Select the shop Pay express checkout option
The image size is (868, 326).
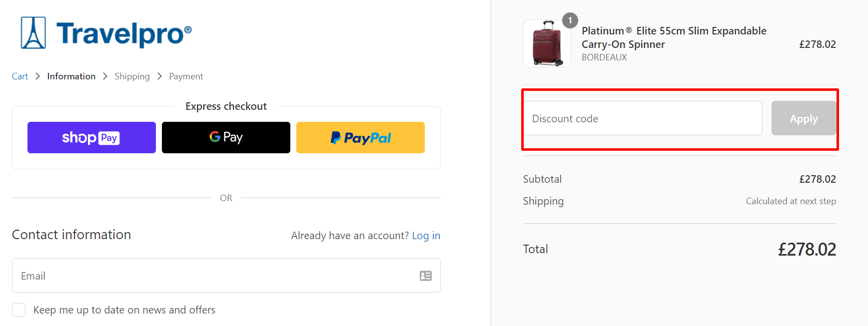pos(91,137)
